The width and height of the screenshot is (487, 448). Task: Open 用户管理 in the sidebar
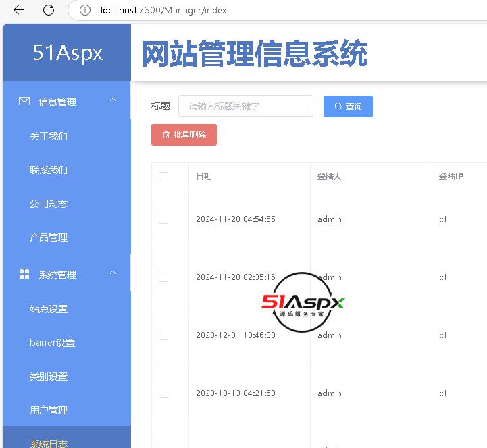(49, 410)
